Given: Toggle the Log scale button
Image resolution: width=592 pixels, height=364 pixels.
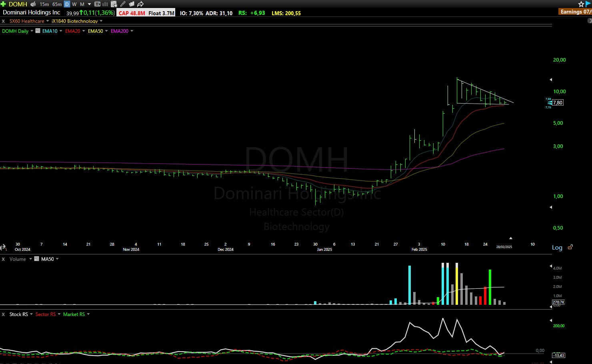Looking at the screenshot, I should pos(557,248).
